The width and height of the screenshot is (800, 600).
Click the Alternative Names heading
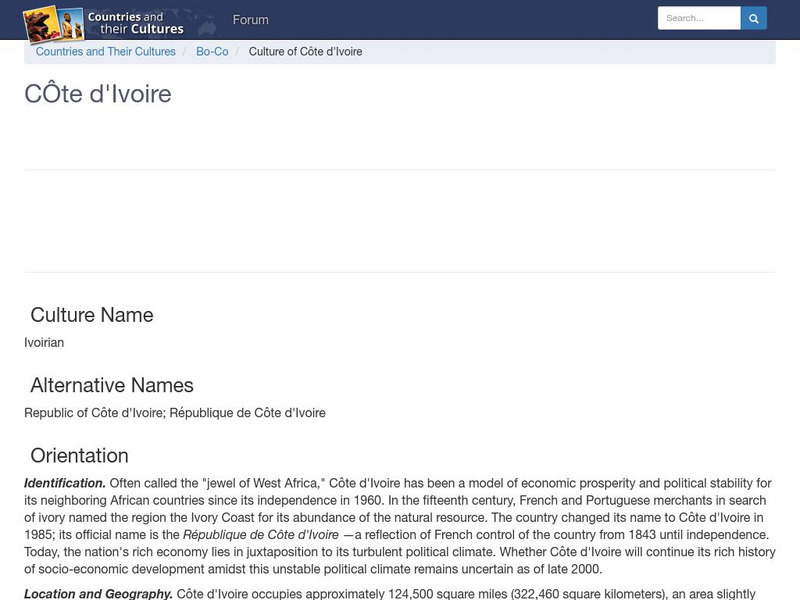pos(112,385)
